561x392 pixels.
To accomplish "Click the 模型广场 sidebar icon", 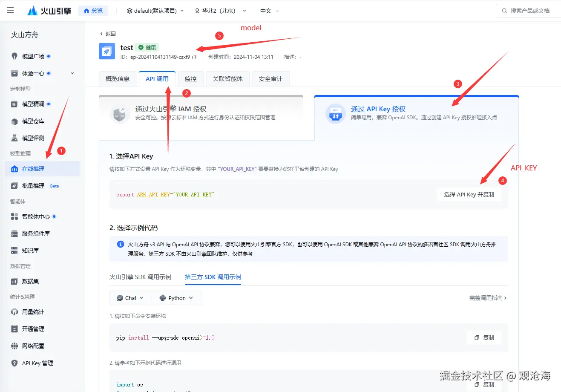I will click(x=14, y=56).
